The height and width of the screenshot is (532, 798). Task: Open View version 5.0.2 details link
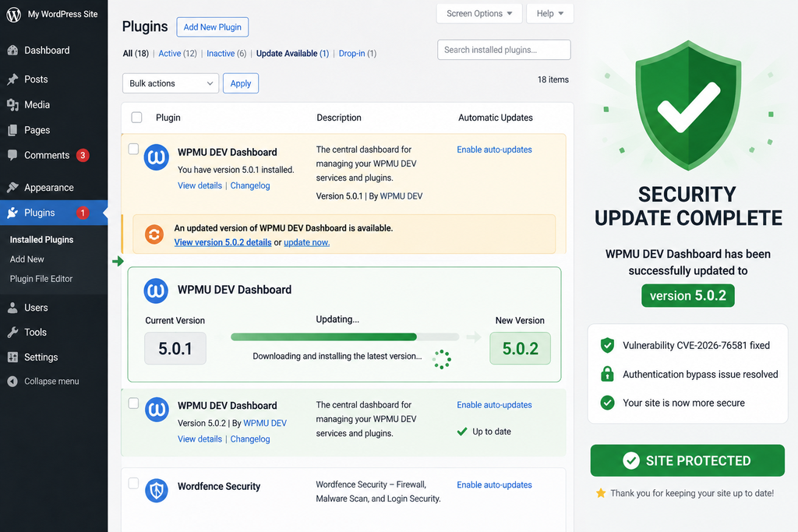[223, 242]
